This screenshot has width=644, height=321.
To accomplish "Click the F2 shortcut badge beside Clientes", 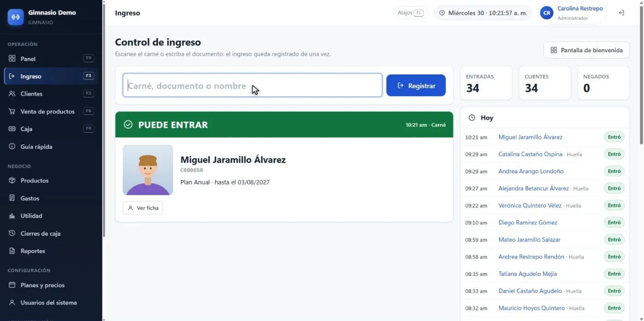I will (89, 93).
